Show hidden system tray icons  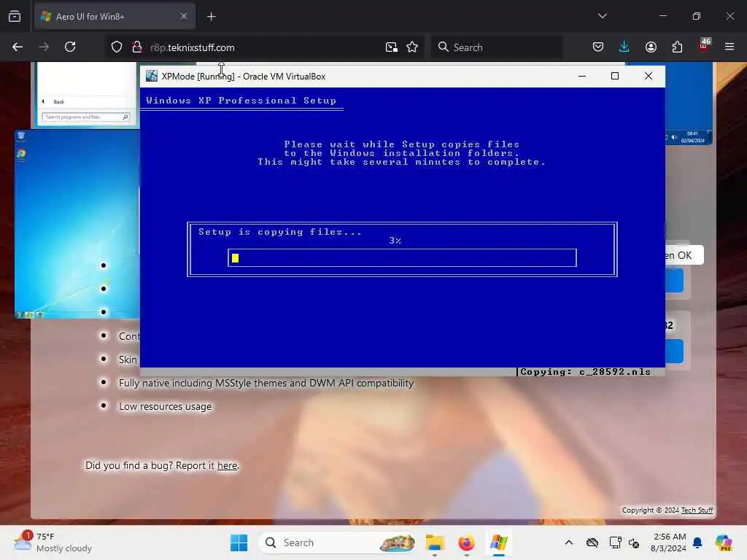point(569,542)
